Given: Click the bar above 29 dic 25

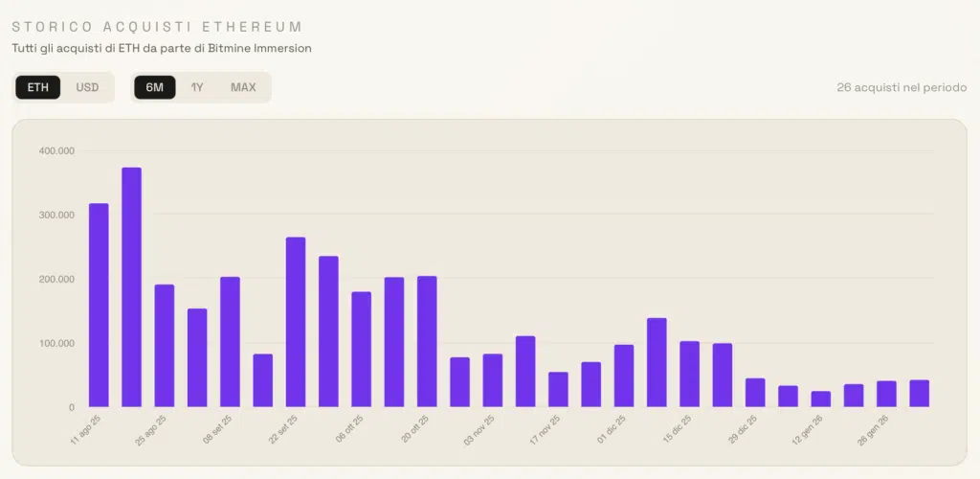Looking at the screenshot, I should [755, 393].
